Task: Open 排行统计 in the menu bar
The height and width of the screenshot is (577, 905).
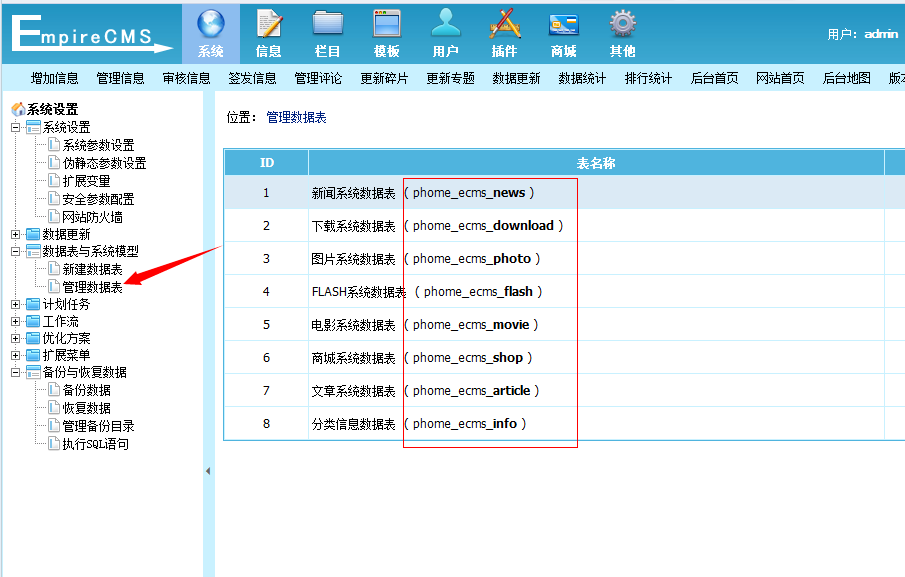Action: 648,78
